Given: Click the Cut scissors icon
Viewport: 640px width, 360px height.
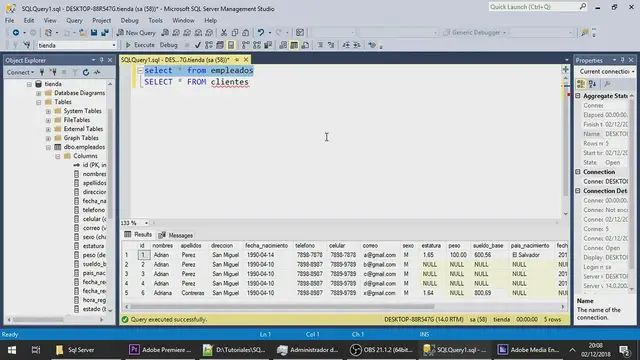Looking at the screenshot, I should tap(224, 33).
